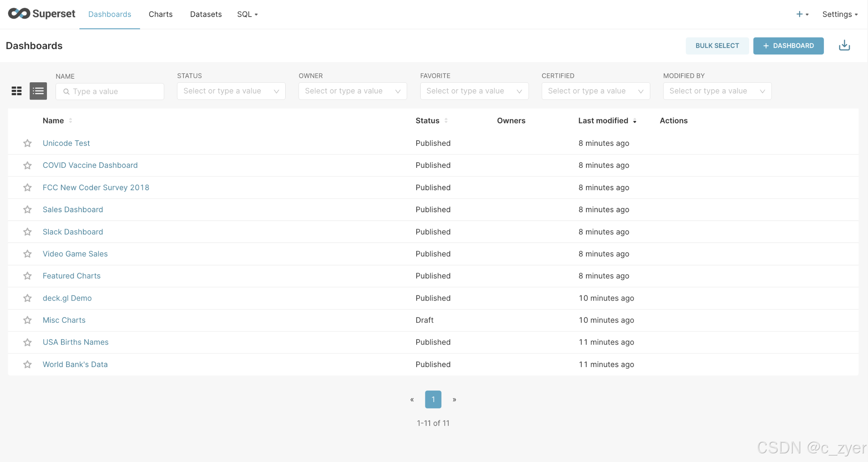This screenshot has width=868, height=462.
Task: Switch to list view
Action: pos(38,91)
